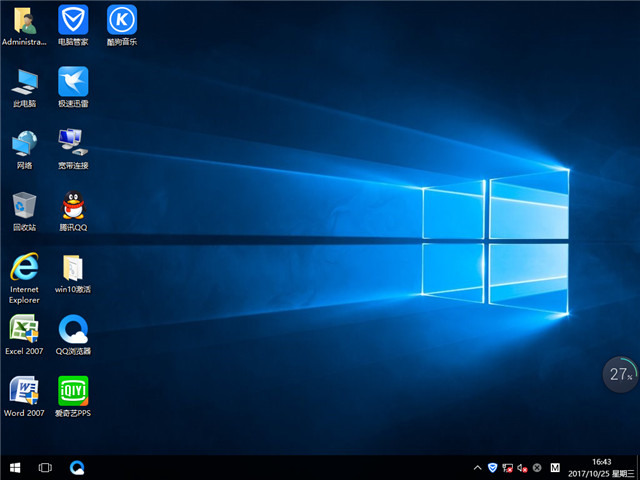The image size is (640, 480).
Task: Expand hidden system tray icons
Action: [x=476, y=467]
